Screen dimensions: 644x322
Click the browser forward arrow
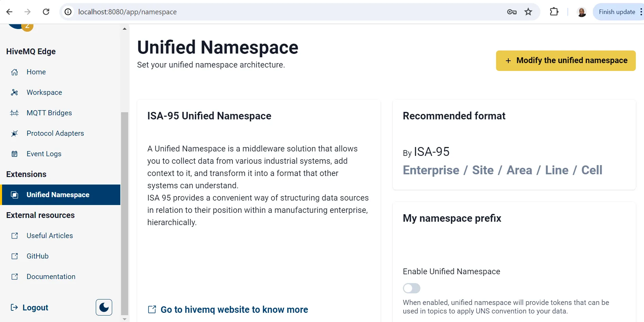[x=28, y=12]
